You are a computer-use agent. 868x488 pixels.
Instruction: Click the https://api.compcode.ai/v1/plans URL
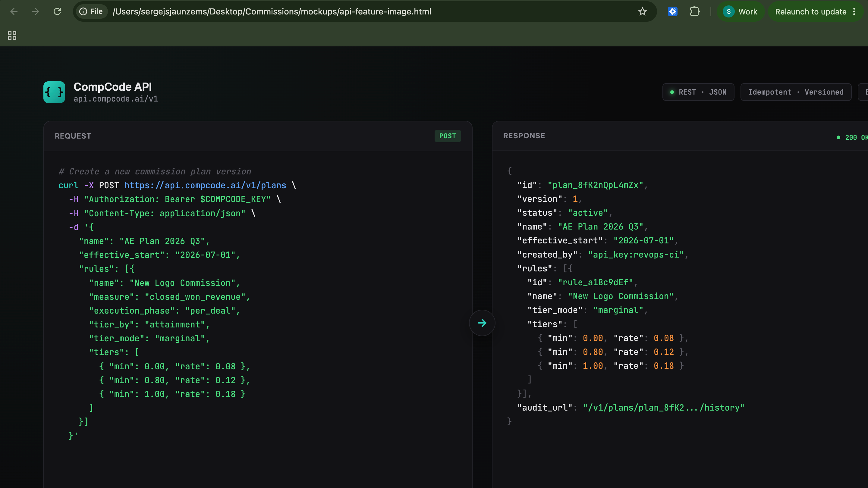coord(205,185)
